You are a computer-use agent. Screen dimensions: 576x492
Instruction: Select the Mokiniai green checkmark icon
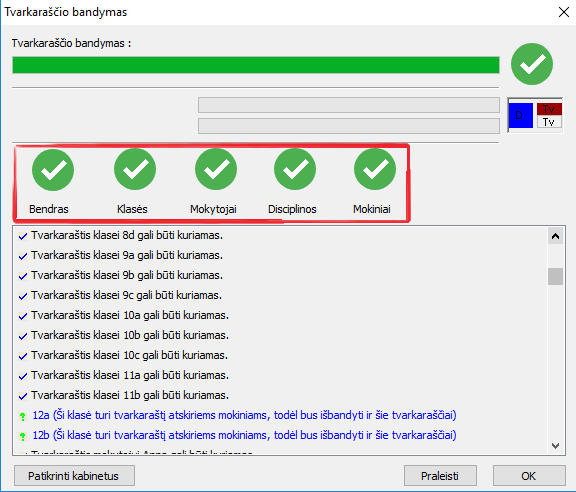pos(375,169)
